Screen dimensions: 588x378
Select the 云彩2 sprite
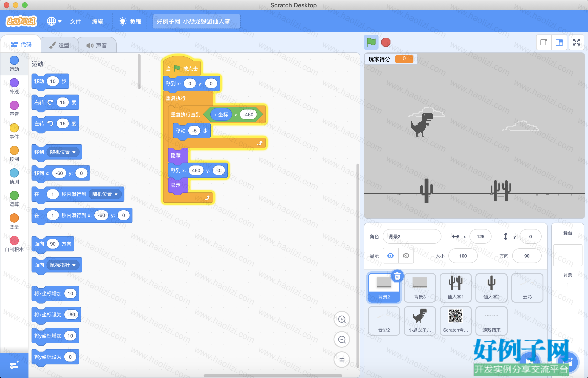coord(384,321)
